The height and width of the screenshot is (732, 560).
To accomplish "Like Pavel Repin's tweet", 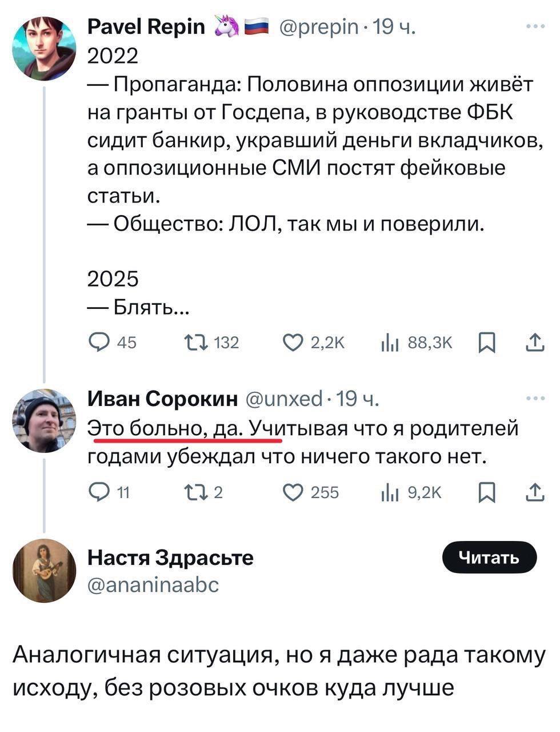I will click(x=294, y=343).
